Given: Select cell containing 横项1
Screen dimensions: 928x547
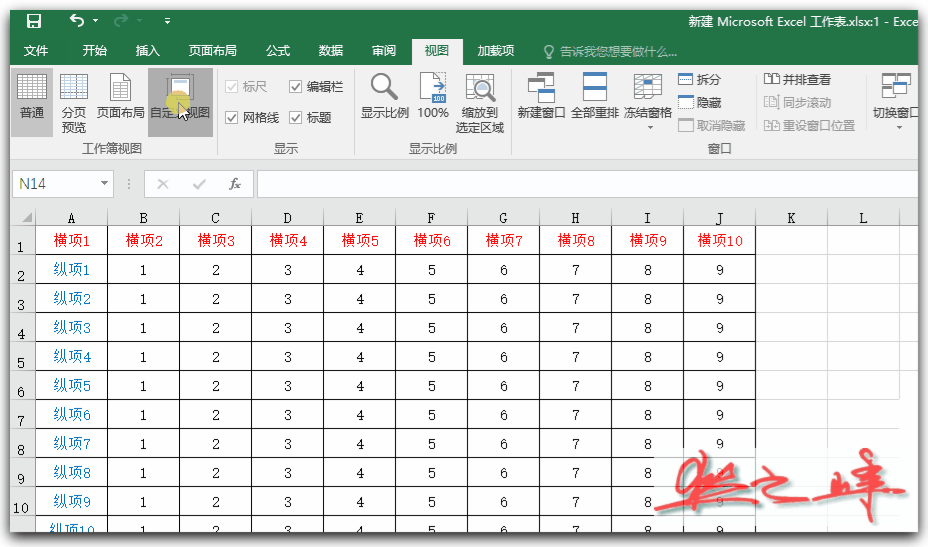Looking at the screenshot, I should pos(72,240).
